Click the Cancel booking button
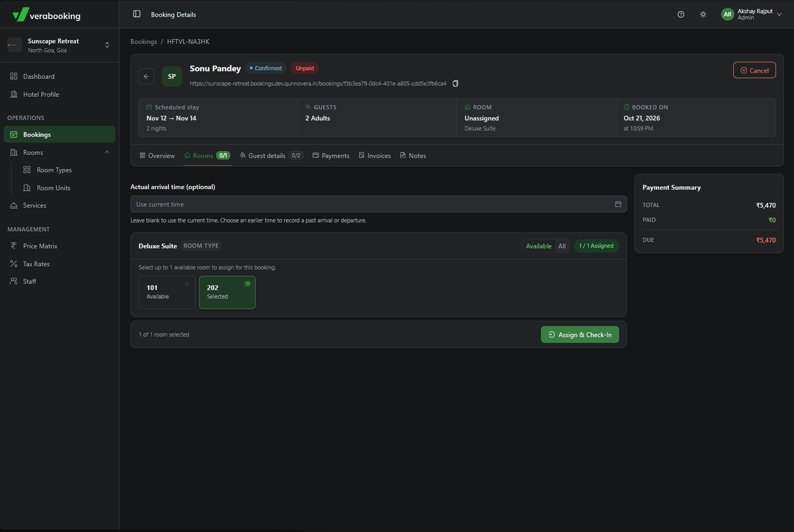 coord(754,70)
